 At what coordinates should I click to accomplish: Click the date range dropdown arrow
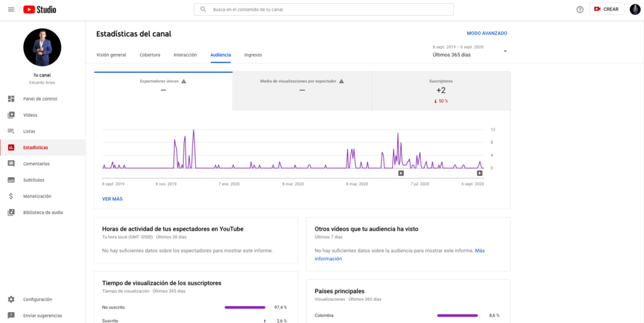[x=505, y=52]
